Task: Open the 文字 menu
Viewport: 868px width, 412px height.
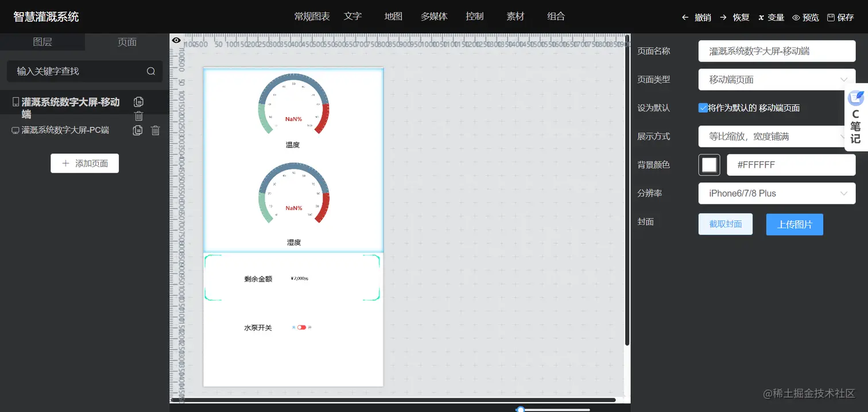Action: (352, 16)
